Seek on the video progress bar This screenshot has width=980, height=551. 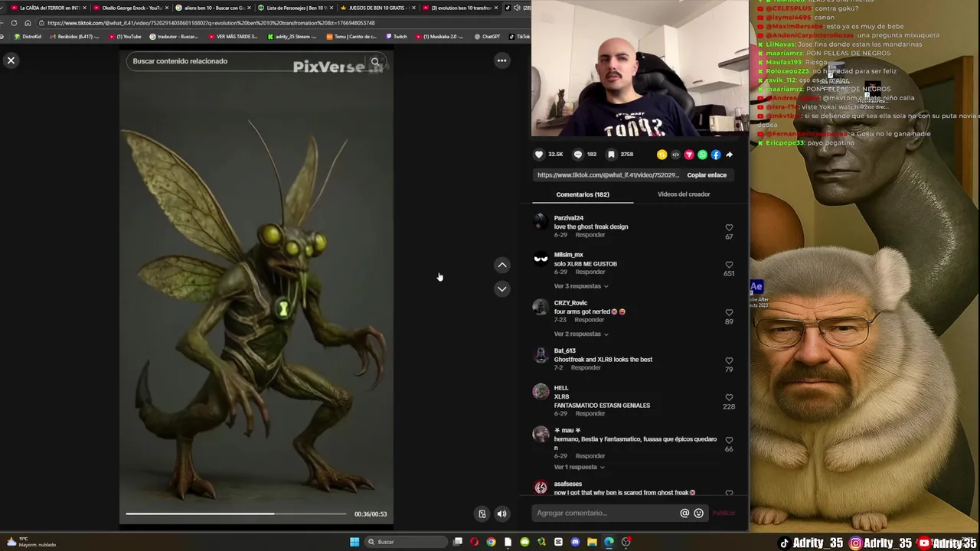click(x=236, y=514)
